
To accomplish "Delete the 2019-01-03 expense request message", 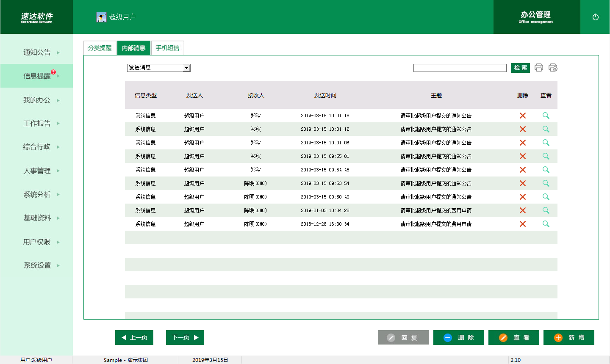I will tap(522, 210).
